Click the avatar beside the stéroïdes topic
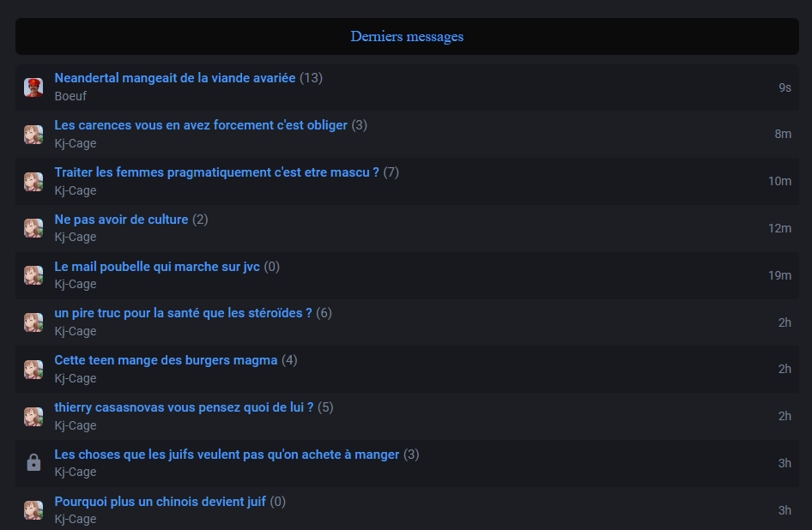The height and width of the screenshot is (530, 812). (x=33, y=322)
